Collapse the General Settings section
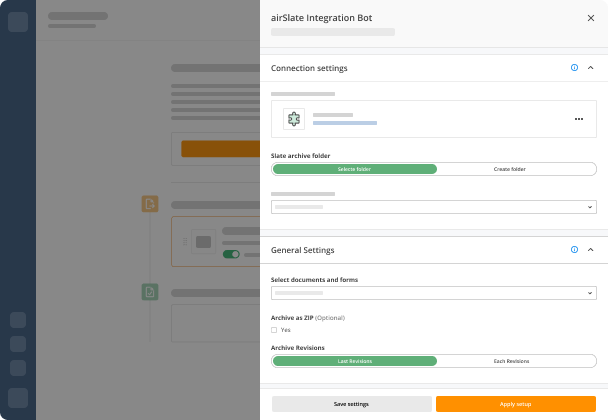The width and height of the screenshot is (608, 420). pos(590,249)
